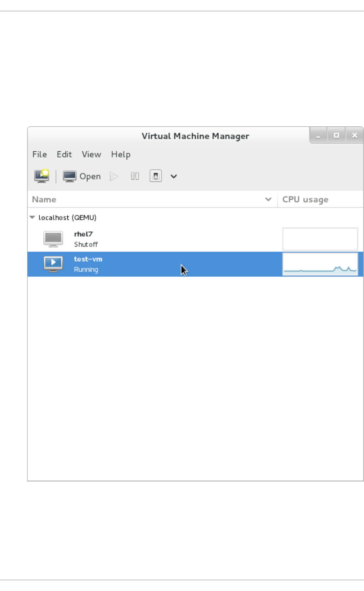This screenshot has width=364, height=591.
Task: Click the Running status under test-vm
Action: tap(86, 269)
